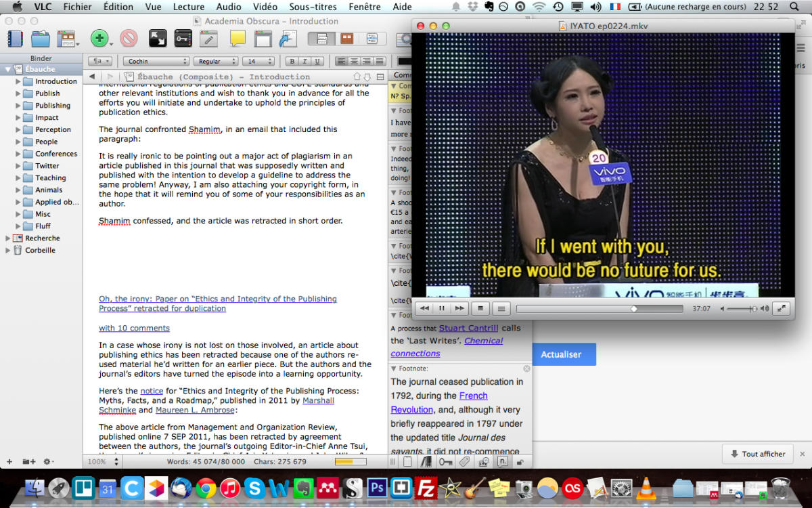Stop VLC playback

(x=480, y=308)
